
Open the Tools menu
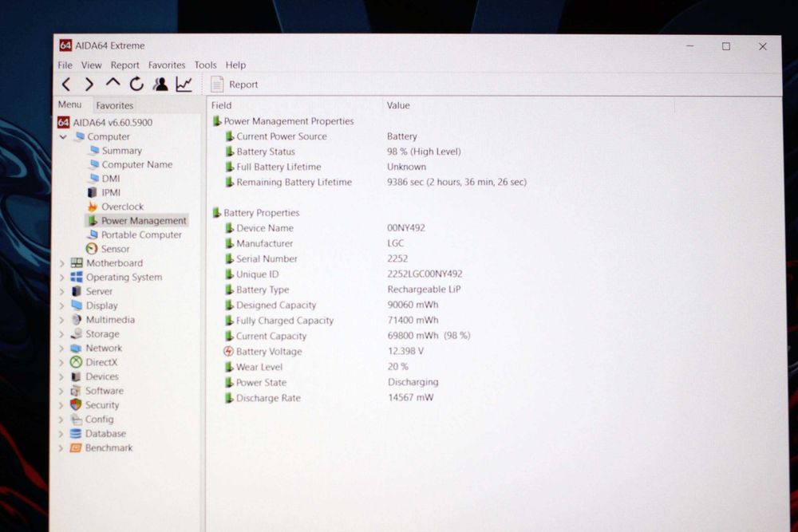[x=205, y=65]
